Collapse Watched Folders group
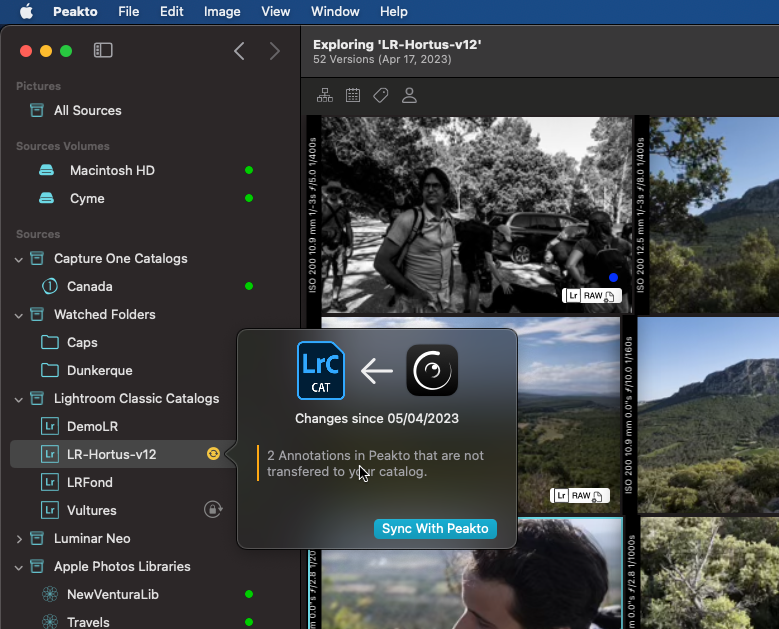Viewport: 779px width, 629px height. pyautogui.click(x=19, y=315)
